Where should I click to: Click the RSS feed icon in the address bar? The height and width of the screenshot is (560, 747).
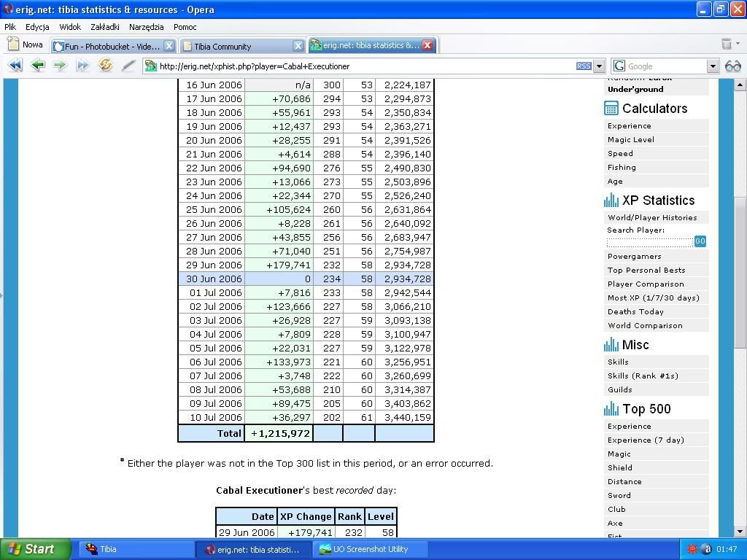tap(584, 66)
